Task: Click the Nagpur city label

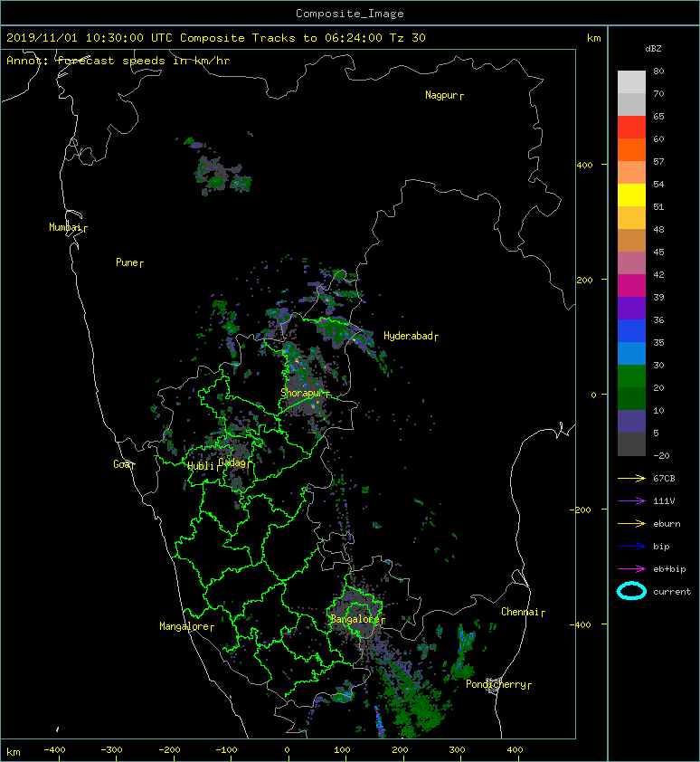Action: point(441,95)
